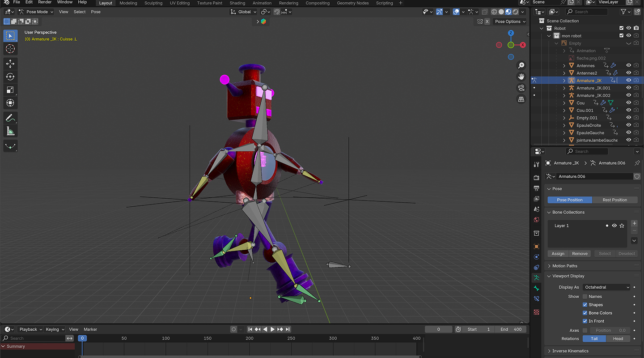Image resolution: width=644 pixels, height=358 pixels.
Task: Open the Pose menu in header
Action: (96, 12)
